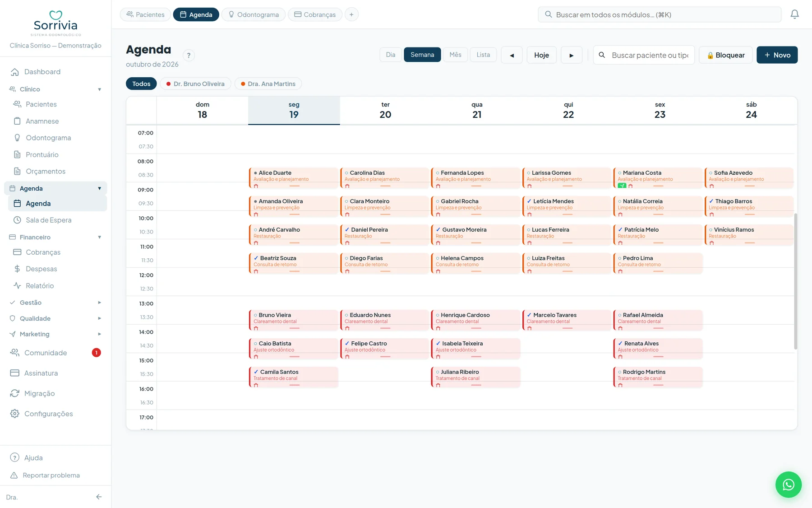Viewport: 812px width, 508px height.
Task: Click Reportar problema warning item
Action: click(x=55, y=475)
